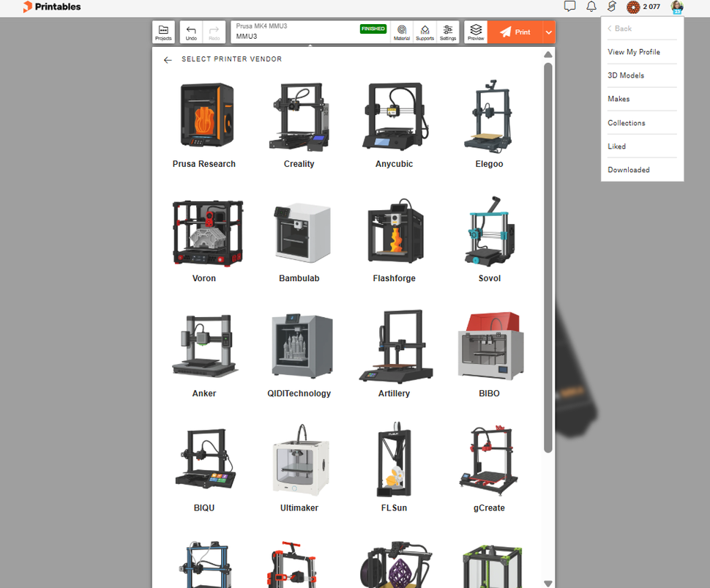Select Creality as printer vendor
Viewport: 710px width, 588px height.
(x=299, y=124)
